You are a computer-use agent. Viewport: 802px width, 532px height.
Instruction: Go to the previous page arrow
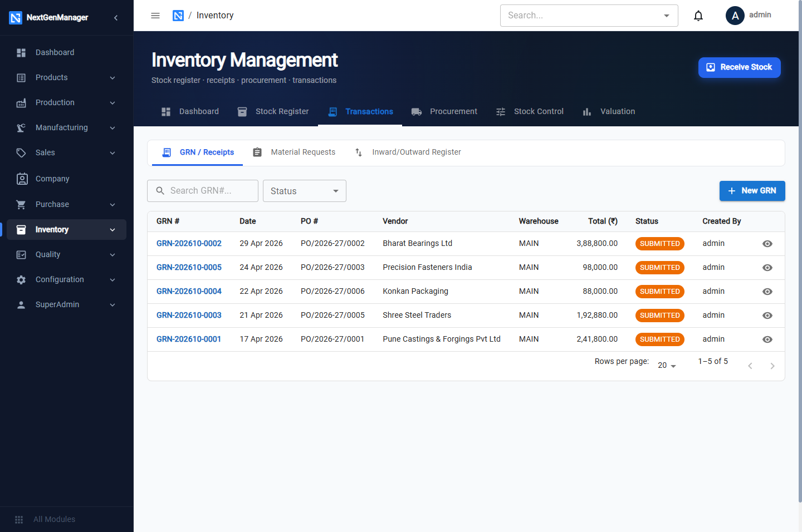pyautogui.click(x=750, y=366)
